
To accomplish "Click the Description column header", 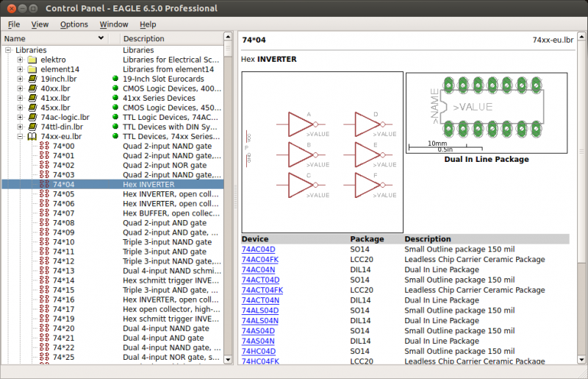I will pos(171,39).
